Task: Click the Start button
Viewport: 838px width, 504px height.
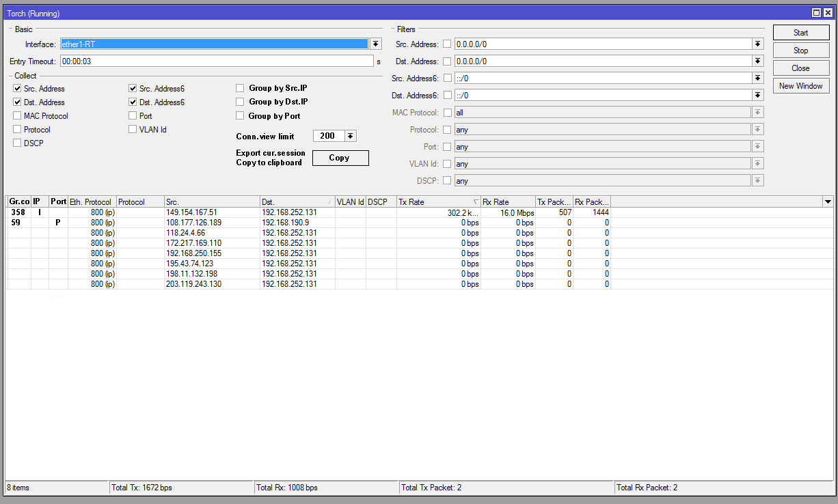Action: coord(801,33)
